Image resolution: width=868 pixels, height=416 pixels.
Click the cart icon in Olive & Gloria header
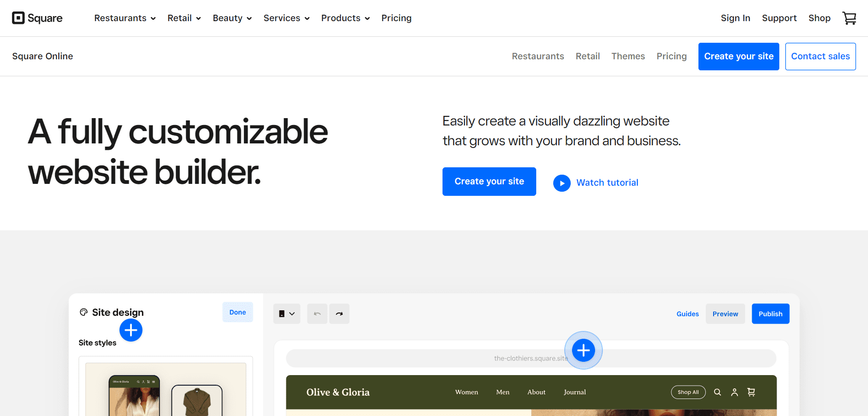751,392
